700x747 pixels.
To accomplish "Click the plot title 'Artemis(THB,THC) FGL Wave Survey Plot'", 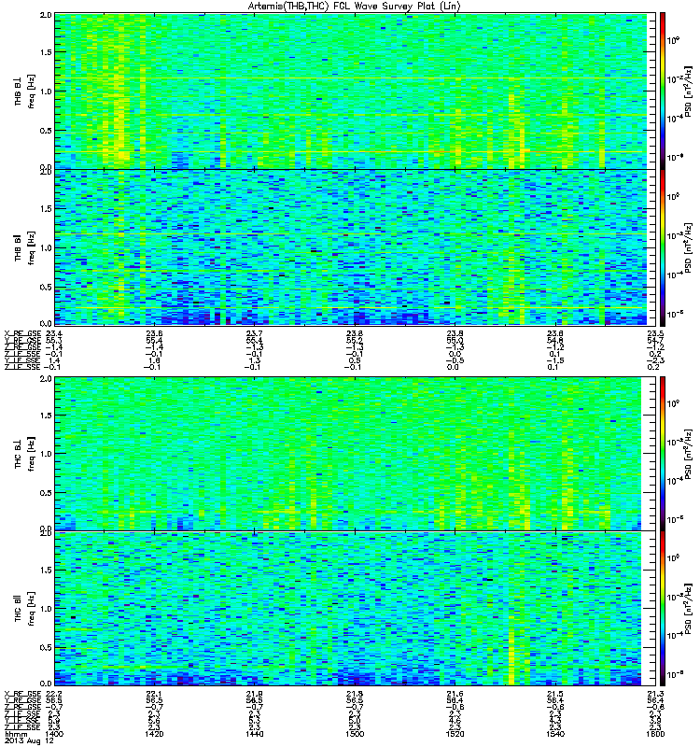I will [354, 7].
